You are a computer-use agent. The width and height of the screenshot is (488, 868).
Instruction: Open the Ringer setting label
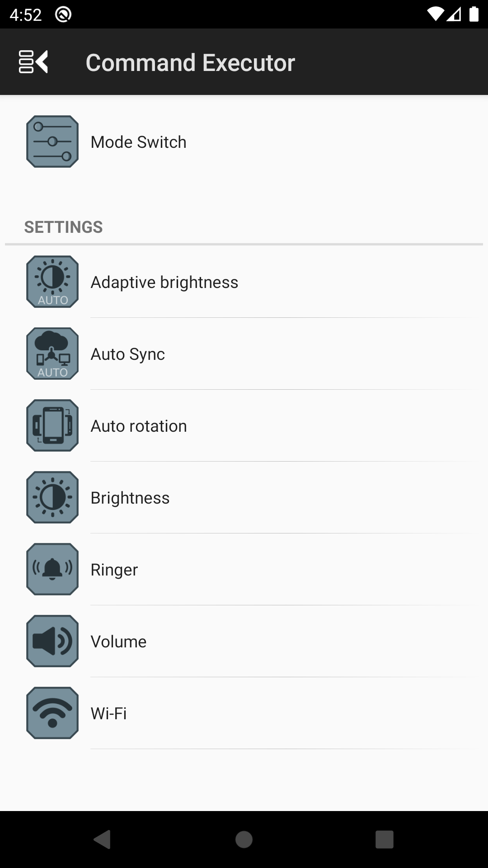coord(114,570)
